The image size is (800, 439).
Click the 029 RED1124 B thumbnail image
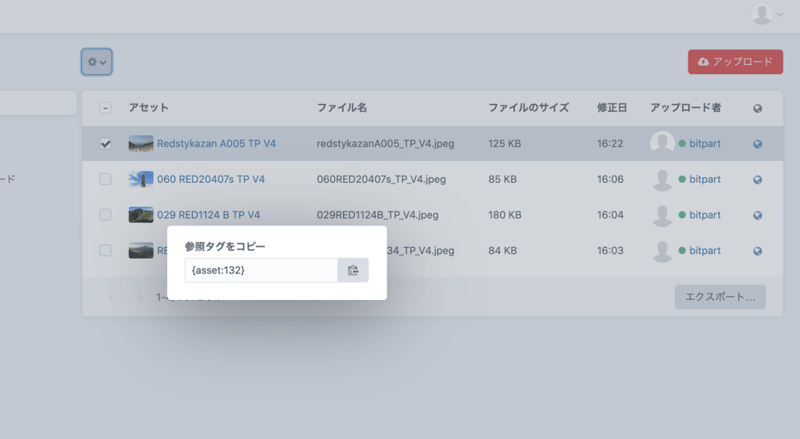pyautogui.click(x=141, y=215)
